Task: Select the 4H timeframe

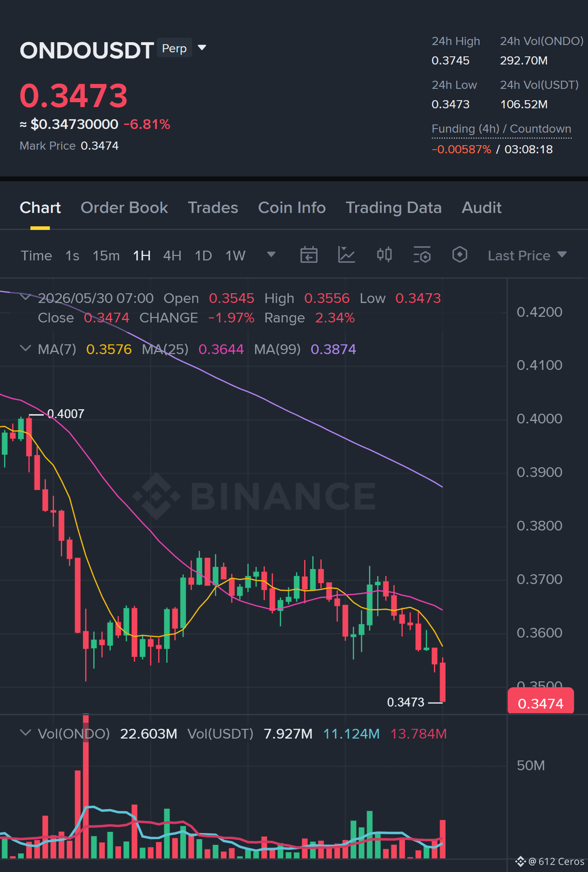Action: (172, 256)
